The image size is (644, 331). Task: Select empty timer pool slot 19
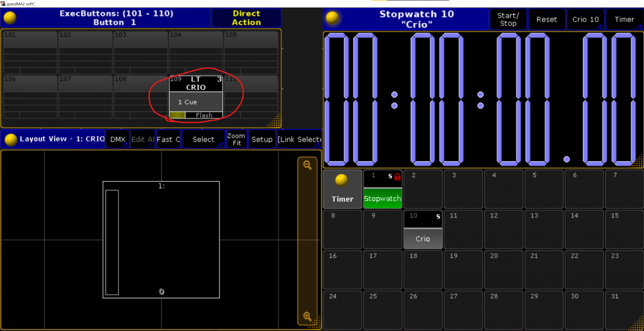463,270
